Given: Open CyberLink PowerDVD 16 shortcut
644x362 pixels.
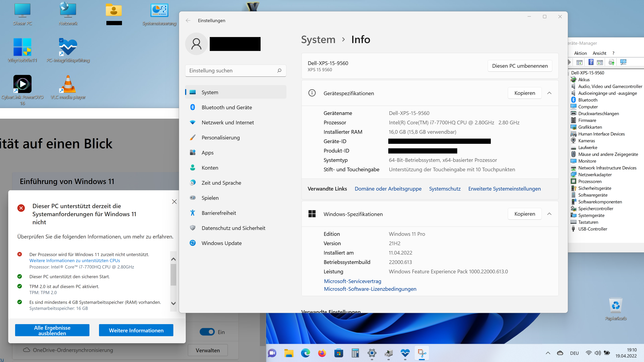Looking at the screenshot, I should point(22,84).
